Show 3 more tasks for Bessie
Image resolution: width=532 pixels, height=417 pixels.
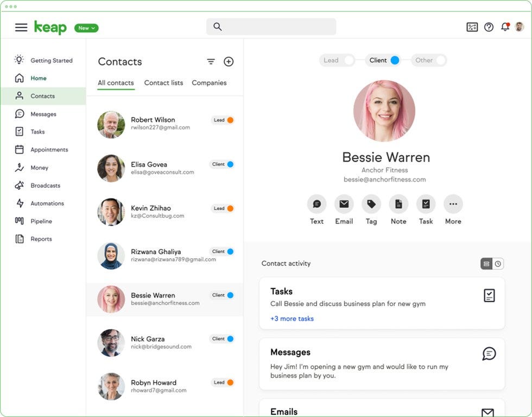coord(292,319)
